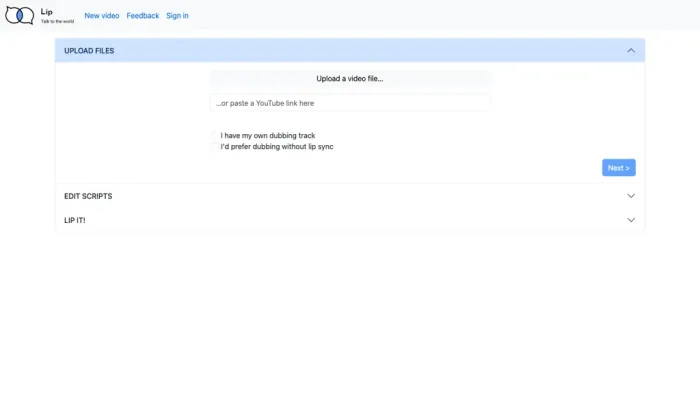Click 'Talk to the world' tagline
The width and height of the screenshot is (700, 394).
click(x=58, y=21)
